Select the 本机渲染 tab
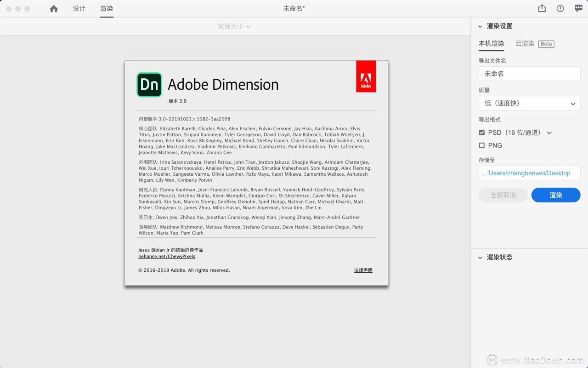 [x=492, y=44]
